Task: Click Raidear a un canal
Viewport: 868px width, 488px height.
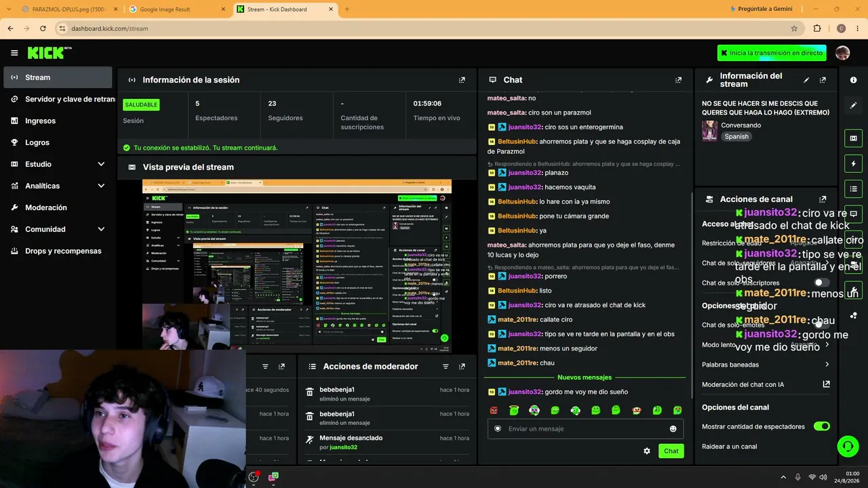Action: (x=730, y=447)
